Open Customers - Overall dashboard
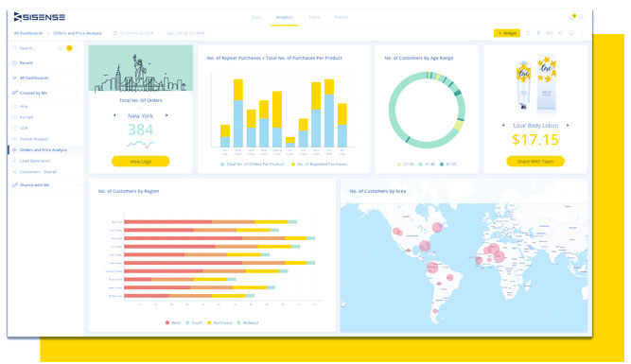This screenshot has height=364, width=631. (38, 172)
